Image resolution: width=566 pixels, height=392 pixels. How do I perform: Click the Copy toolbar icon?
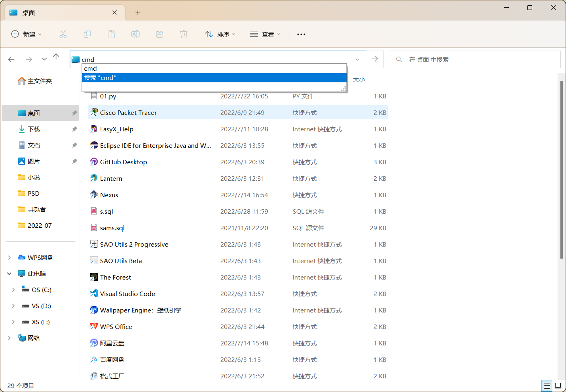pos(87,34)
